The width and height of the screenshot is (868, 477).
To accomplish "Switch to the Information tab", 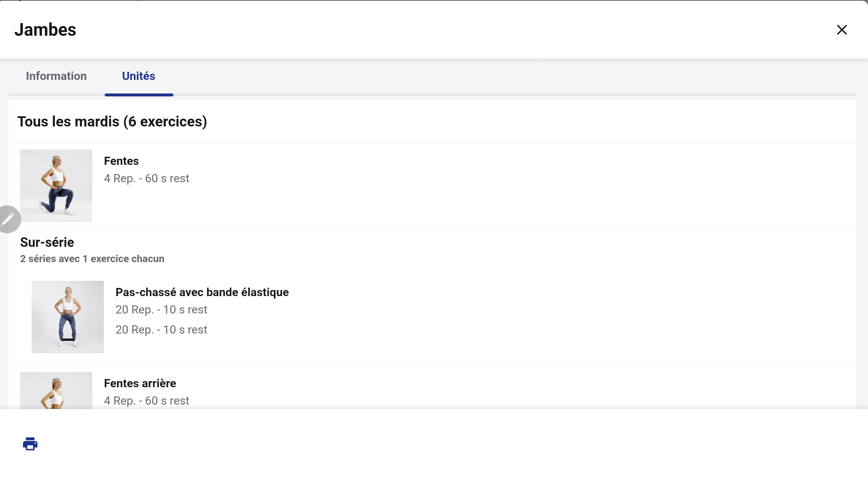I will pyautogui.click(x=56, y=76).
